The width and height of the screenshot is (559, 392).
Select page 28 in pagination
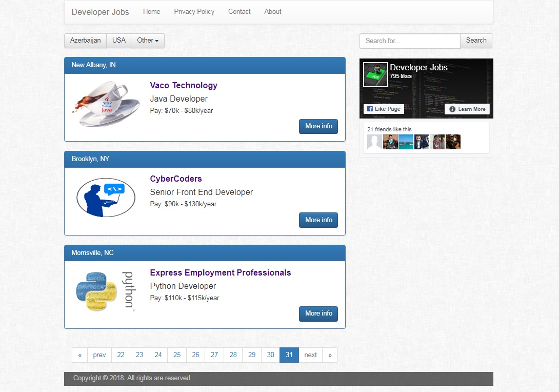point(233,355)
